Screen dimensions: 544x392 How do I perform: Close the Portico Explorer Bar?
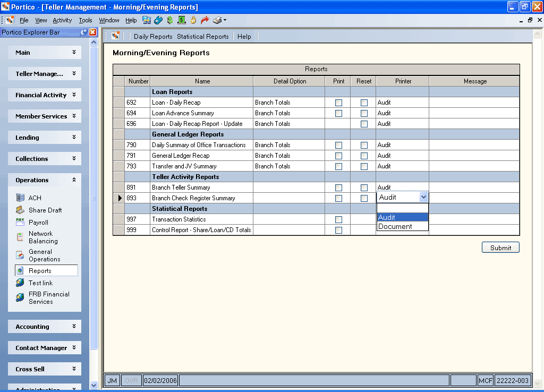[92, 32]
